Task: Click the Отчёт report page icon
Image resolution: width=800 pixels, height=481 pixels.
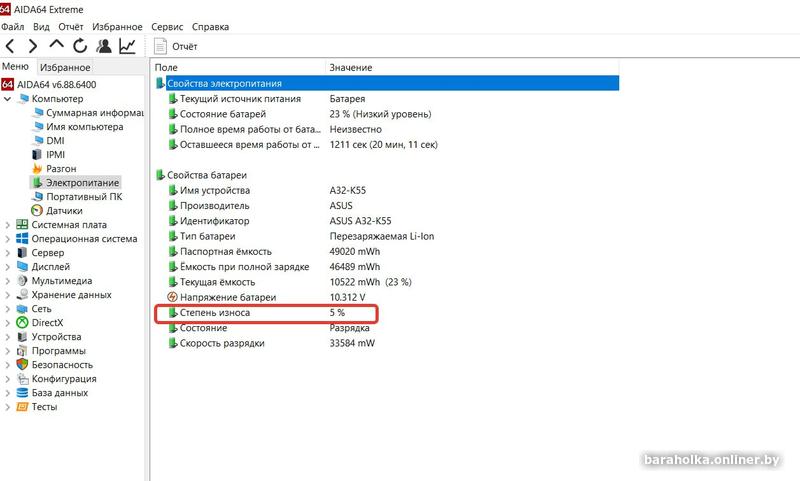Action: [x=160, y=46]
